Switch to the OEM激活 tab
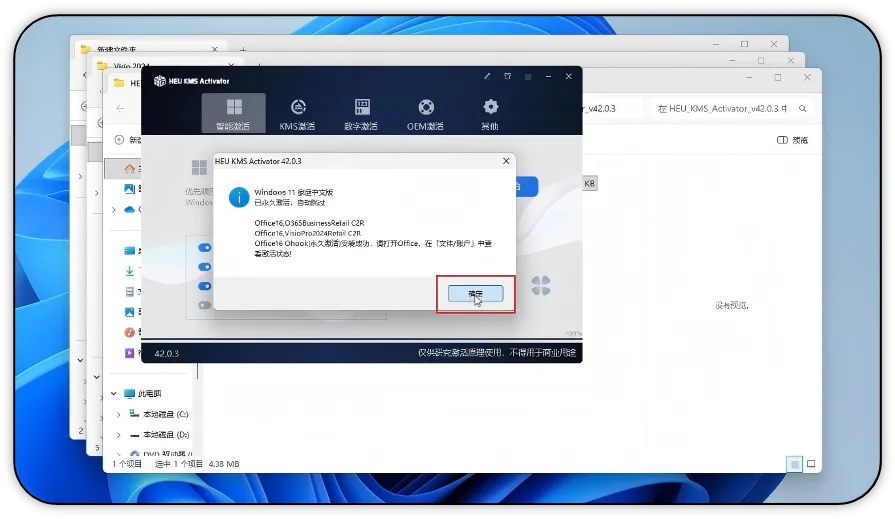The image size is (895, 519). click(x=425, y=114)
